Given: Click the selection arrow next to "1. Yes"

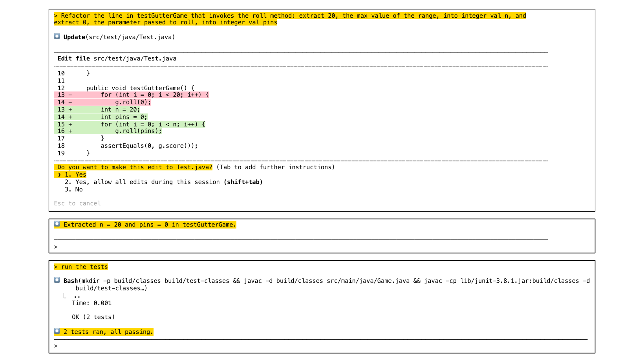Looking at the screenshot, I should coord(59,175).
